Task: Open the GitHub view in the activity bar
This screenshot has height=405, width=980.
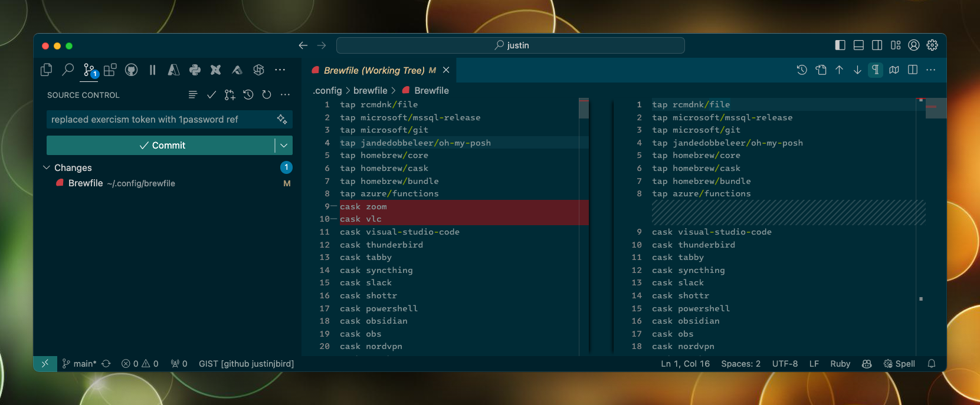Action: click(132, 70)
